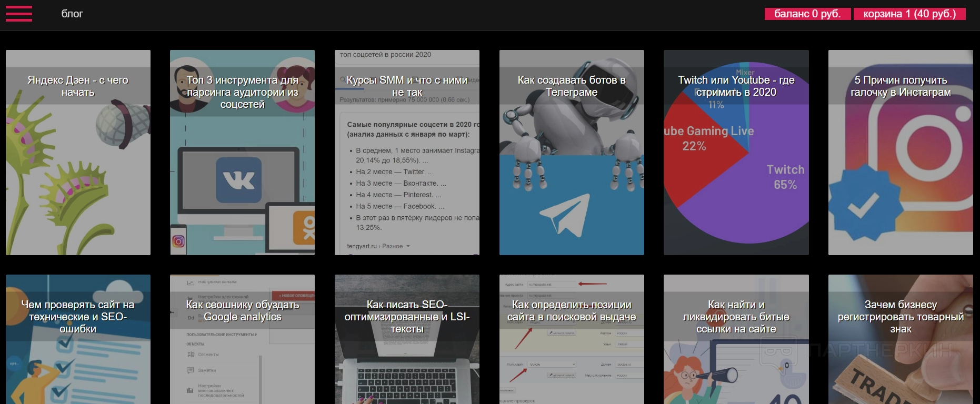Open article Яндекс Дзен - с чего начать
This screenshot has height=404, width=980.
(x=78, y=86)
